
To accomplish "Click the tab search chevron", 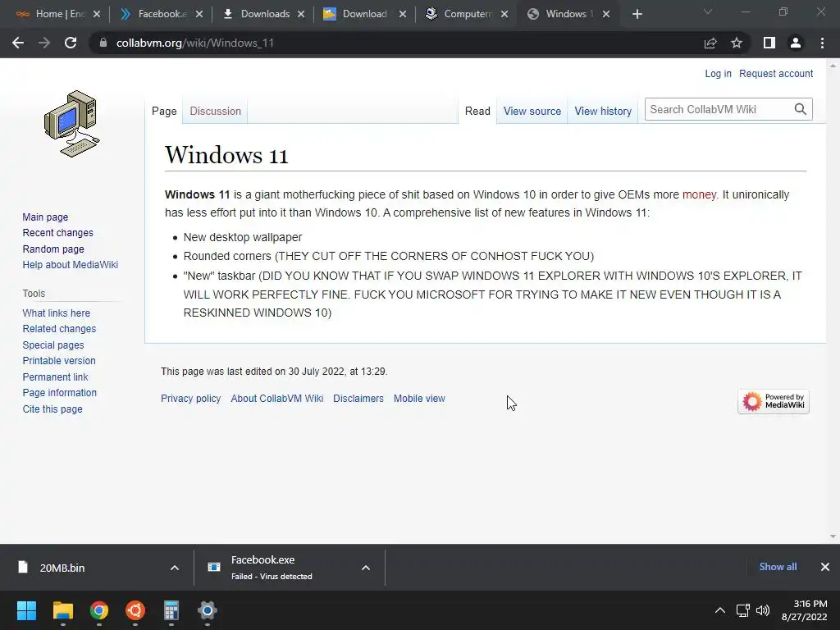I will (x=708, y=11).
